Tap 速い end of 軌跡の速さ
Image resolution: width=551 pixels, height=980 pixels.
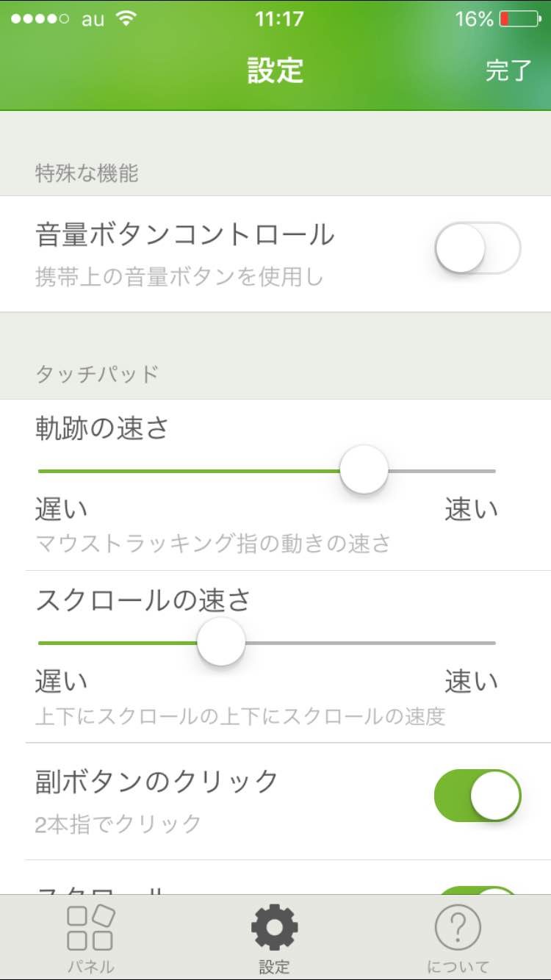471,510
